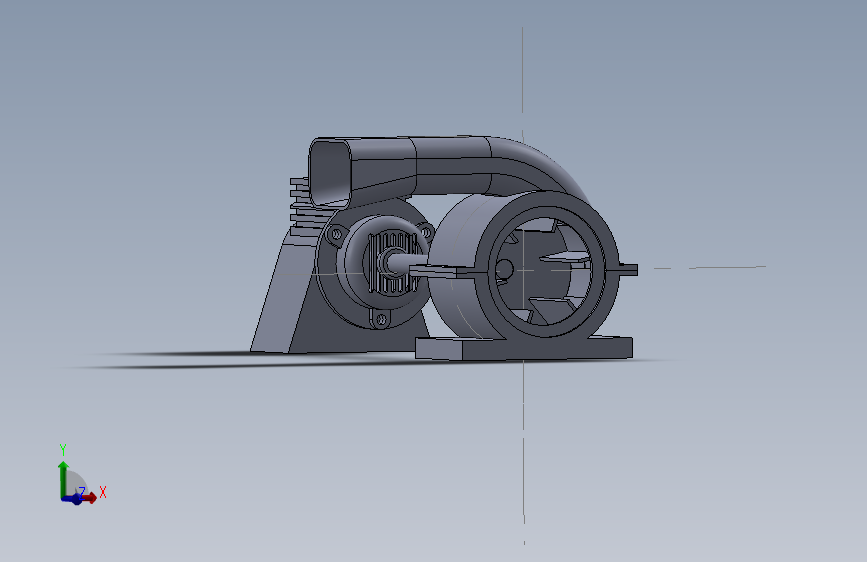867x562 pixels.
Task: Select the rectangular duct outlet opening
Action: click(x=330, y=172)
